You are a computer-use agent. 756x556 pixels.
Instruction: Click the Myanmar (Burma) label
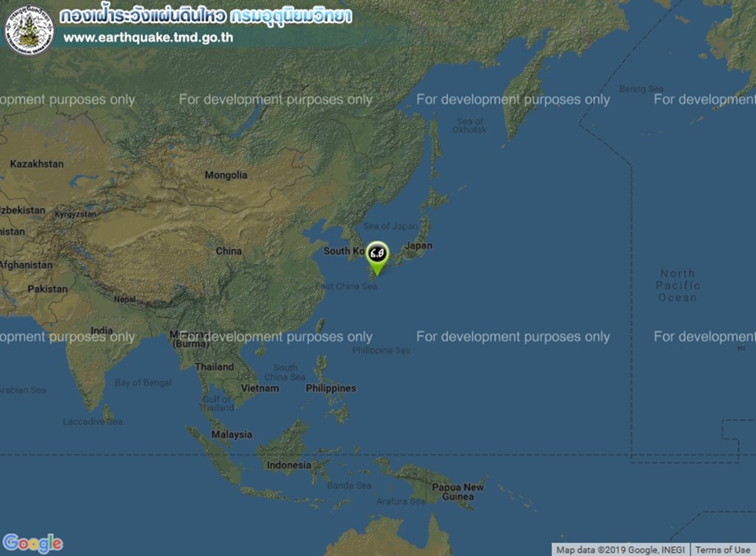coord(190,339)
